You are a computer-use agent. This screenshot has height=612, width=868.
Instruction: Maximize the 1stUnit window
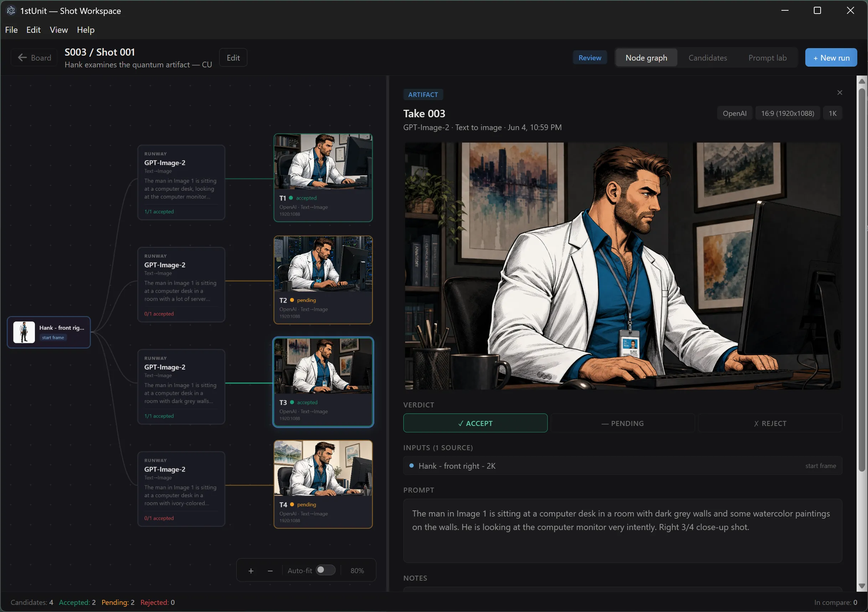[817, 11]
